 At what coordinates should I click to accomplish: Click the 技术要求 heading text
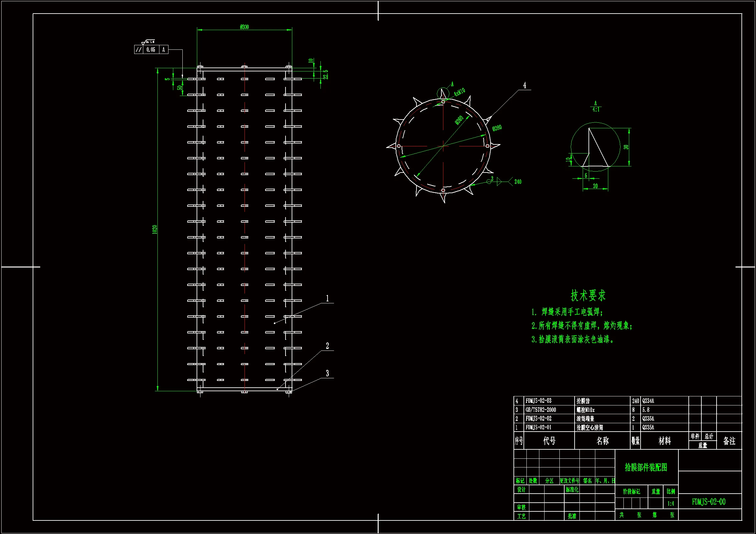coord(588,296)
